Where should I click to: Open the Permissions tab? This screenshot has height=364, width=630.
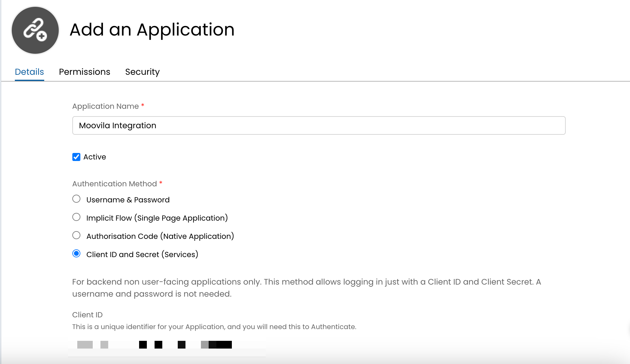[x=84, y=72]
